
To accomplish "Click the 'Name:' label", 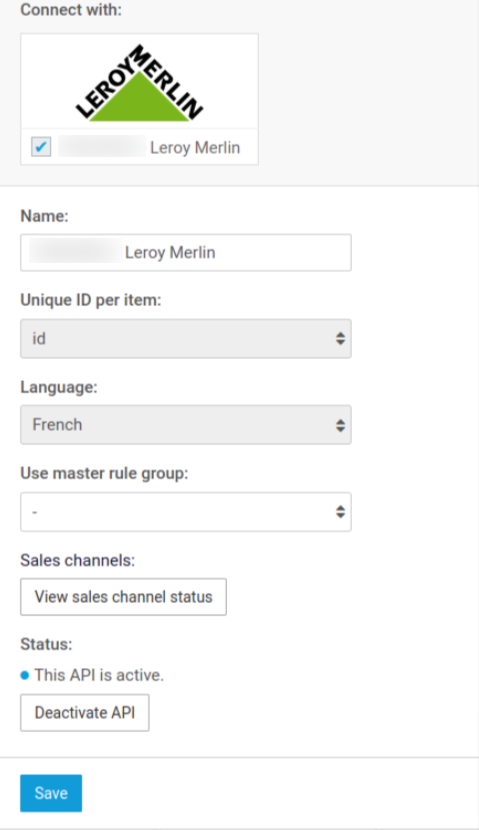I will click(x=44, y=216).
